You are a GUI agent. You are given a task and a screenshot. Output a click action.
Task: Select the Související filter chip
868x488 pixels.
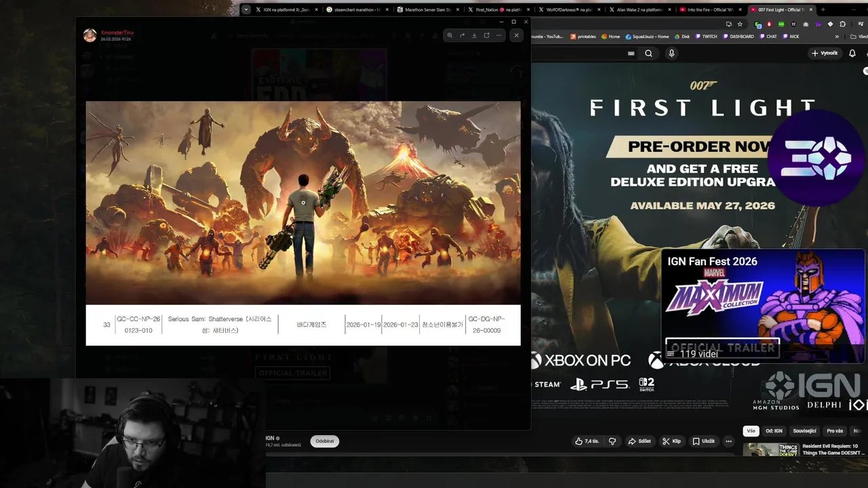(805, 431)
